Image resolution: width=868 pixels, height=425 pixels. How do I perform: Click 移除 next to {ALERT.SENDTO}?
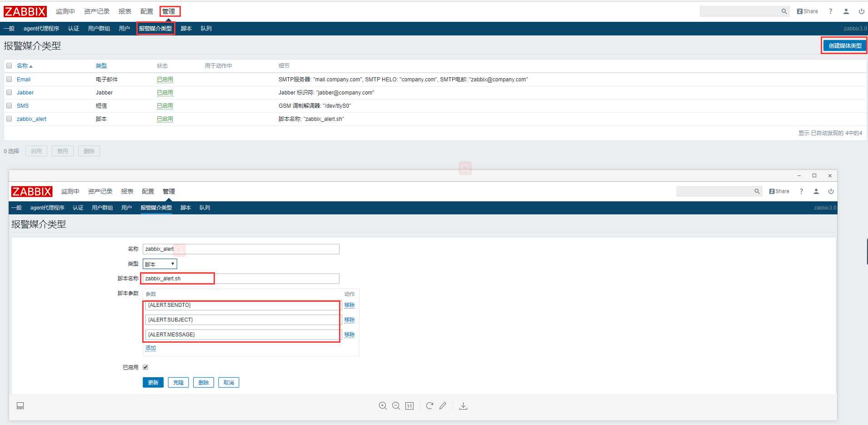tap(349, 305)
